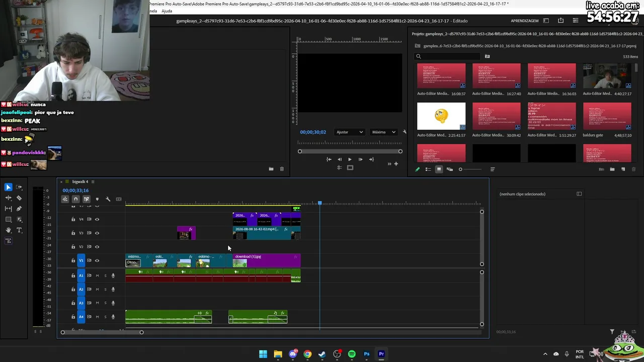Image resolution: width=644 pixels, height=362 pixels.
Task: Open Photoshop from the taskbar
Action: [367, 354]
